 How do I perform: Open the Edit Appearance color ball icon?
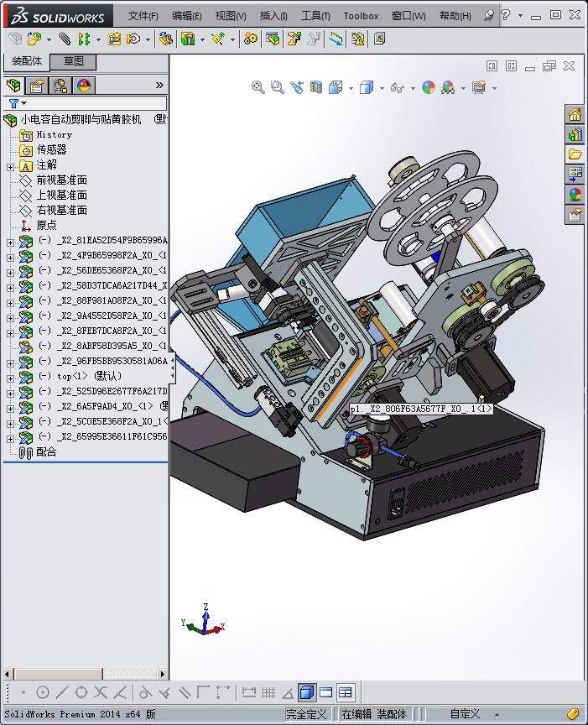pos(429,87)
